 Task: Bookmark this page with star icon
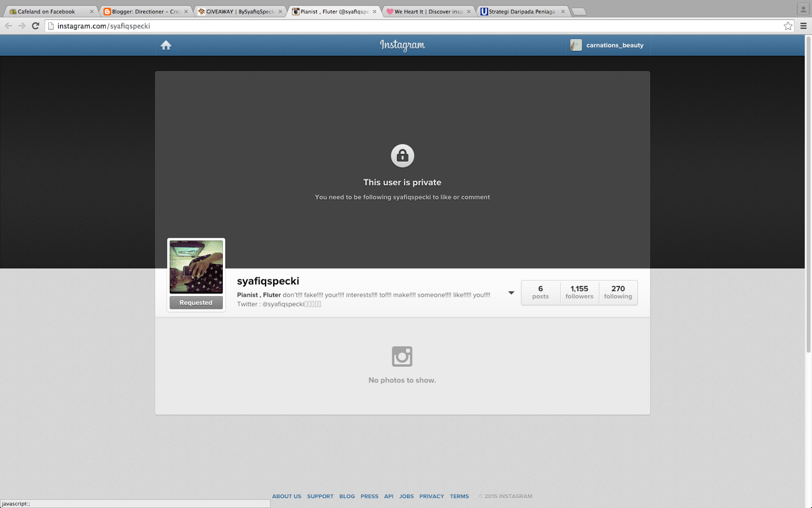[788, 26]
